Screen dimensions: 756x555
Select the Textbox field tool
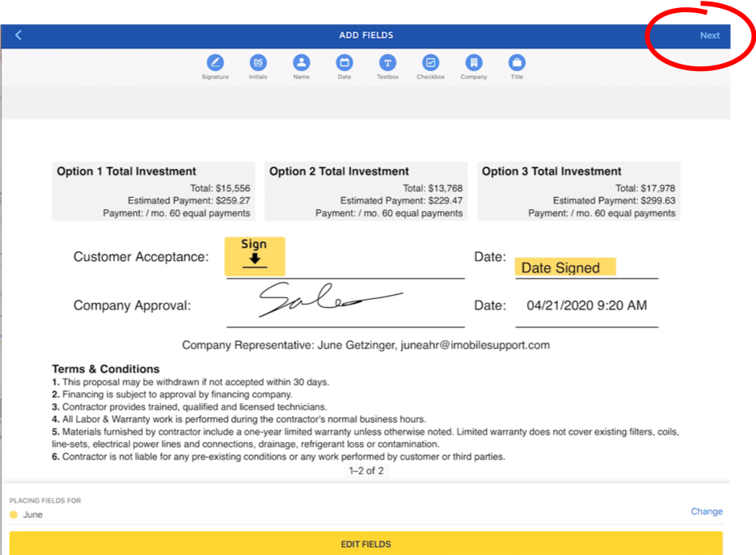(x=387, y=66)
